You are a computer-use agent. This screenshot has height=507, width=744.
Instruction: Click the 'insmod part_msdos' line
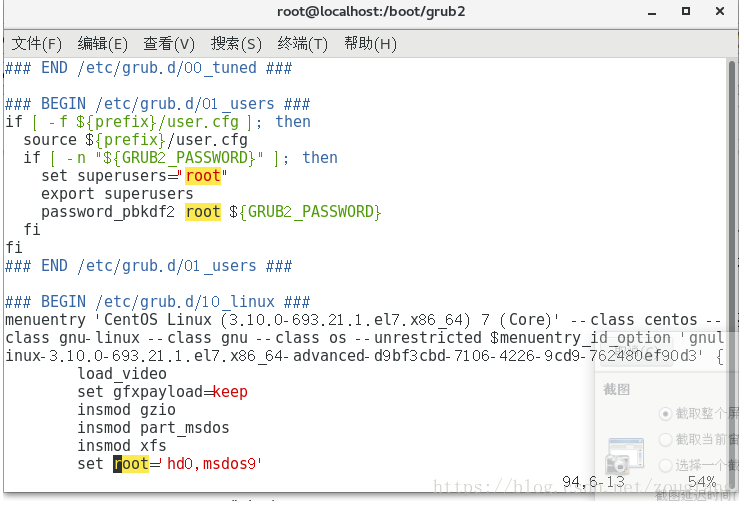coord(153,428)
